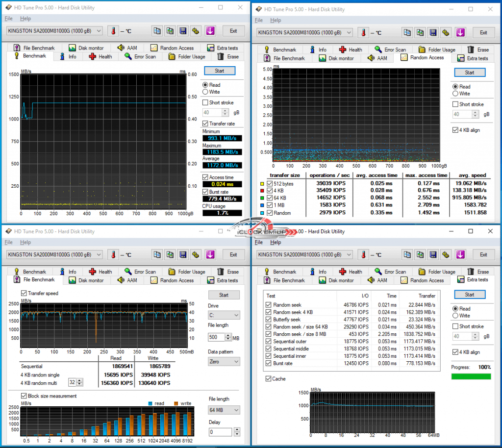Click the first copy-to-clipboard icon in Benchmark window toolbar
Viewport: 502px width, 448px height.
point(157,31)
